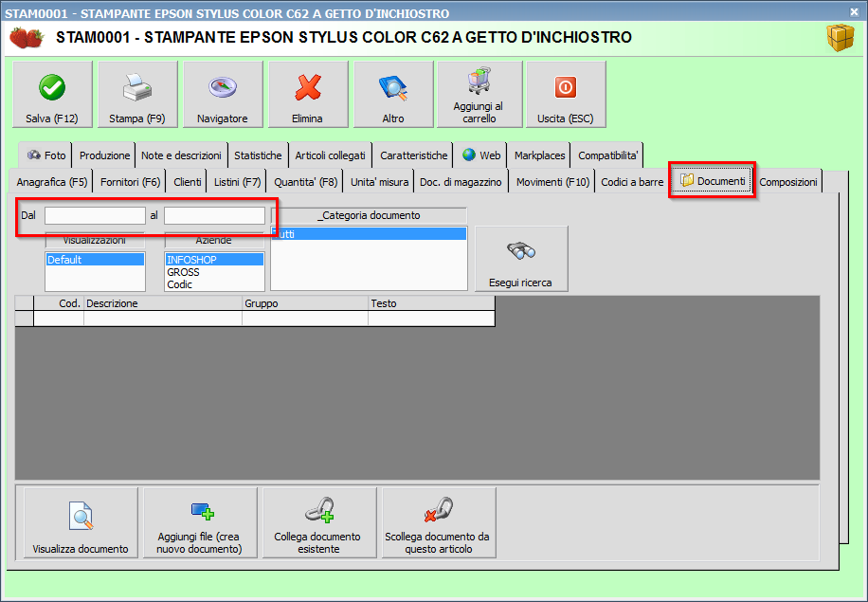Open the Foto tab

pos(45,155)
